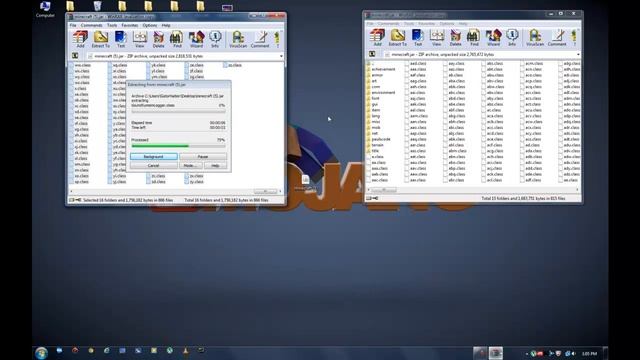This screenshot has height=360, width=640.
Task: Open Favorites menu in left WinRAR window
Action: click(130, 25)
